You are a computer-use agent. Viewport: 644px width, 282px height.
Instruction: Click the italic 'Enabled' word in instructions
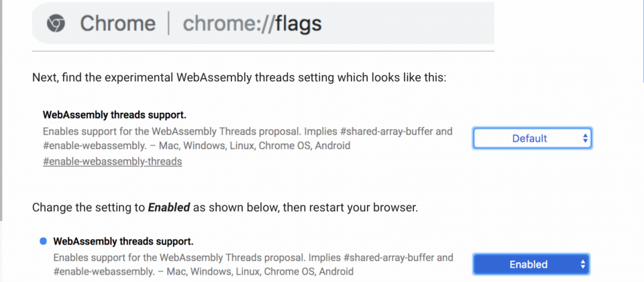tap(169, 207)
